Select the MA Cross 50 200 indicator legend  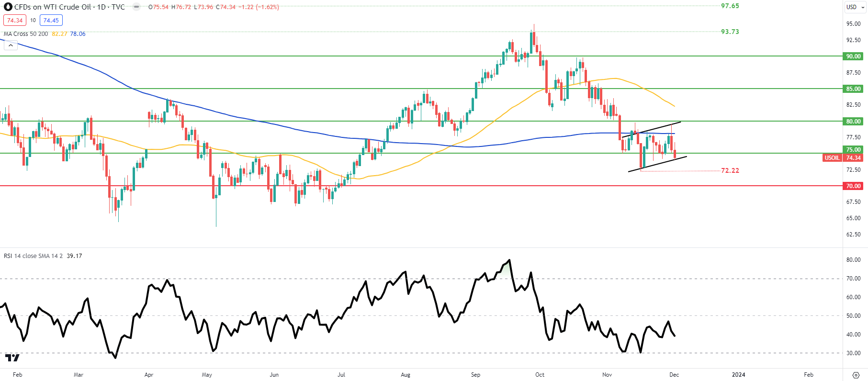(x=26, y=34)
